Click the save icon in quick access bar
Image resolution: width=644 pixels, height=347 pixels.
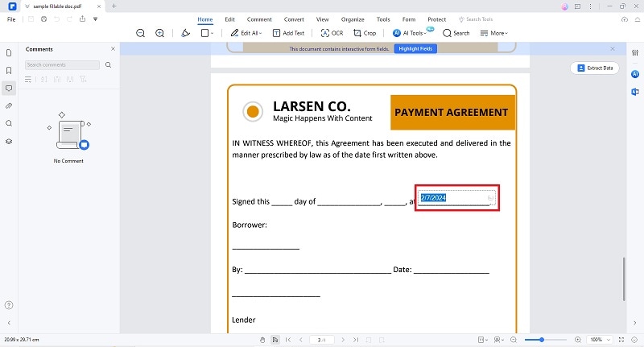[x=31, y=19]
